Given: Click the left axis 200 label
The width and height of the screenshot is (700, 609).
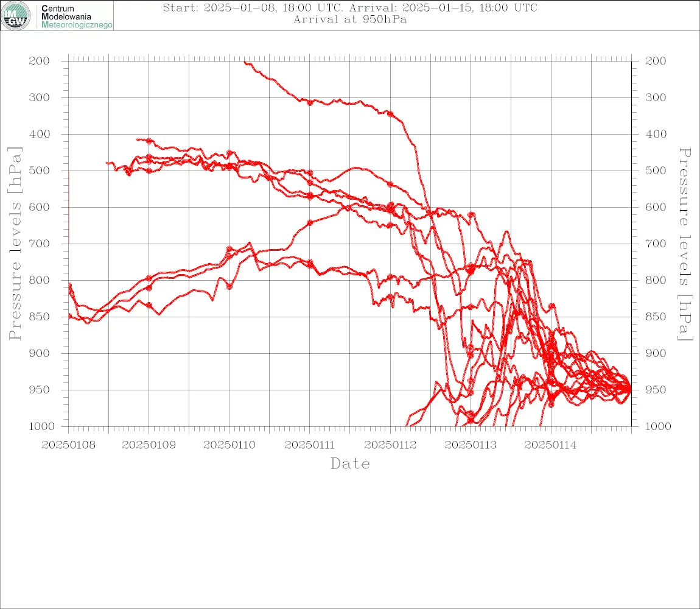Looking at the screenshot, I should 40,61.
